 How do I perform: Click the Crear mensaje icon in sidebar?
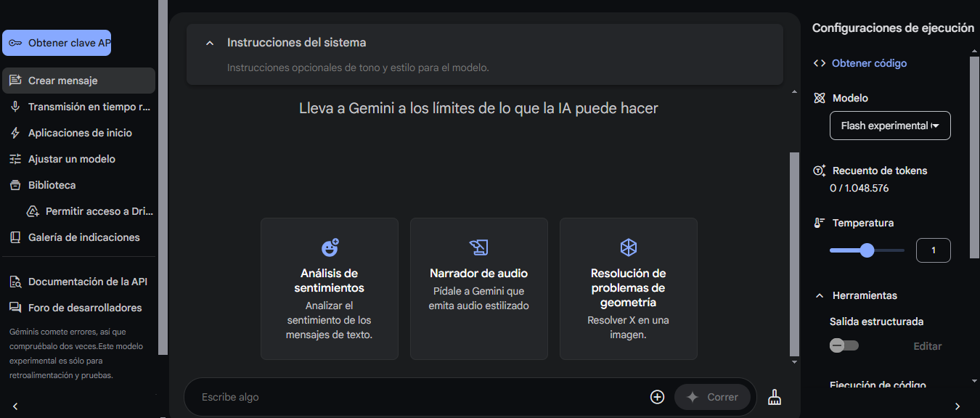(15, 81)
